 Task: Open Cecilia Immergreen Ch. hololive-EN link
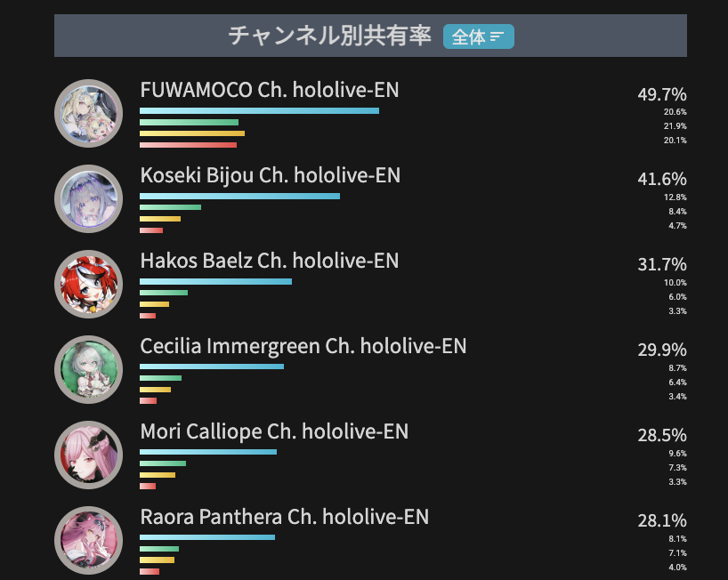pos(303,346)
